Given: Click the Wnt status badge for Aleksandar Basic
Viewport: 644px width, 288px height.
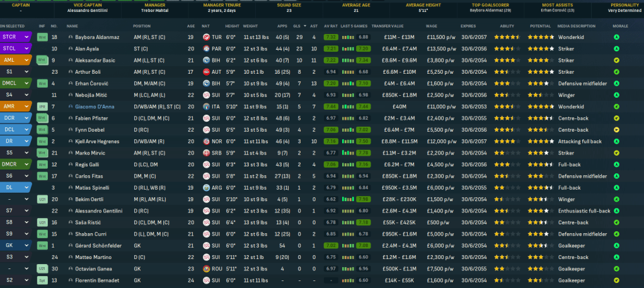Looking at the screenshot, I should click(x=42, y=60).
